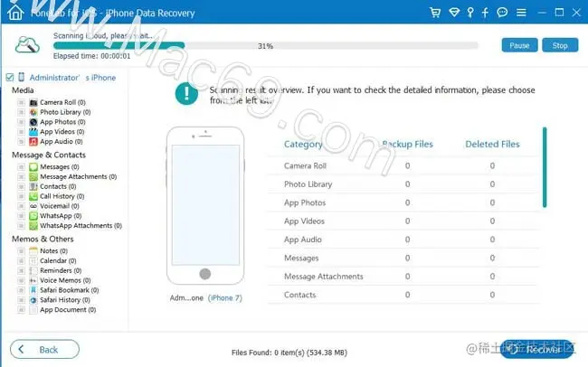Click the App Document icon
The height and width of the screenshot is (367, 588).
pos(33,310)
